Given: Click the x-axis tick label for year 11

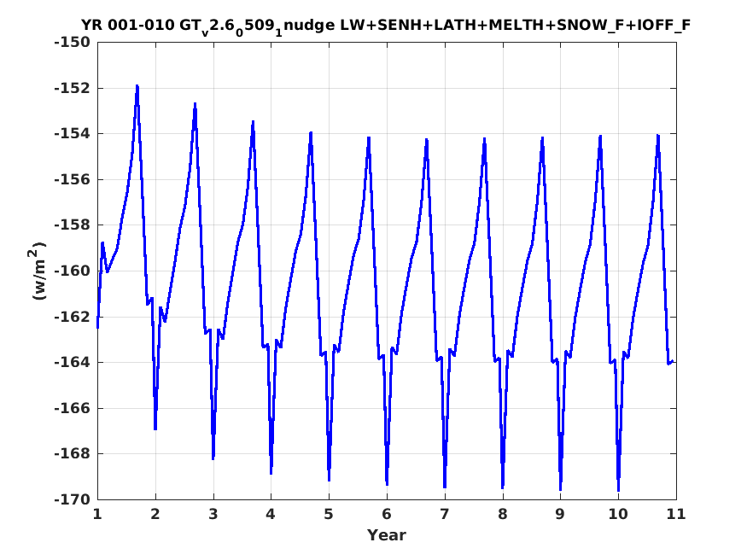Looking at the screenshot, I should pyautogui.click(x=676, y=514).
